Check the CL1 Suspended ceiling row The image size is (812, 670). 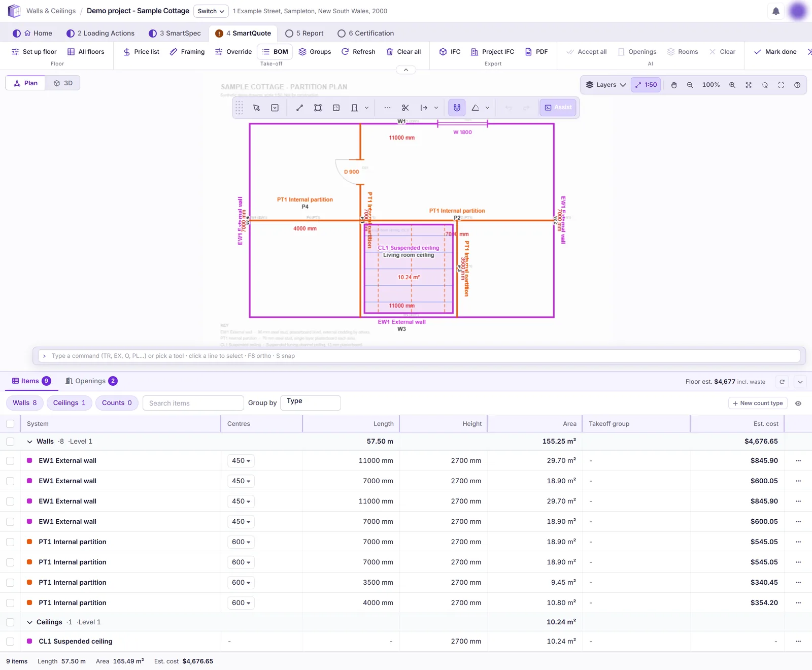[10, 642]
